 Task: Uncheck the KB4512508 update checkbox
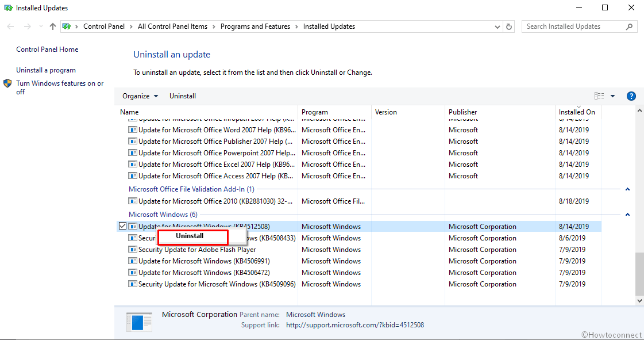[x=122, y=226]
